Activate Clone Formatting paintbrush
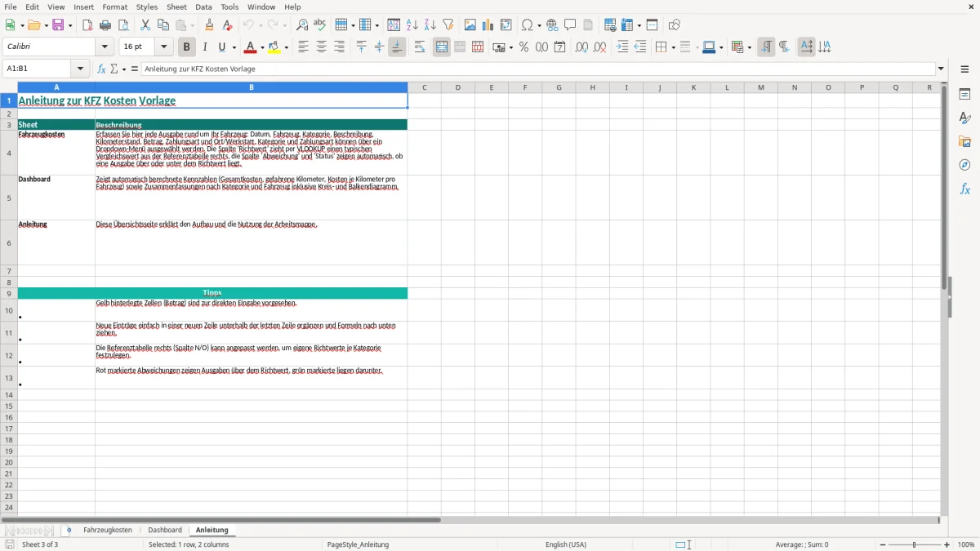This screenshot has height=551, width=980. (210, 25)
